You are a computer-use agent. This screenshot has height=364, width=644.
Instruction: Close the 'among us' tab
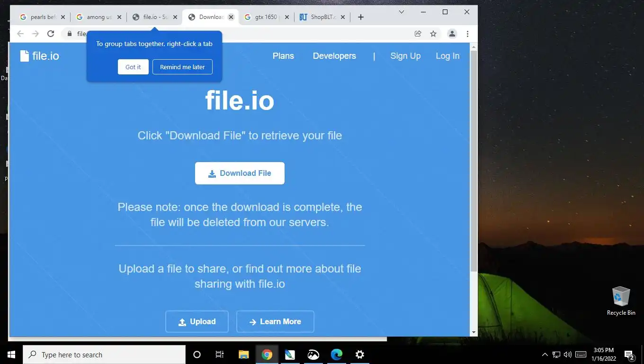click(119, 17)
